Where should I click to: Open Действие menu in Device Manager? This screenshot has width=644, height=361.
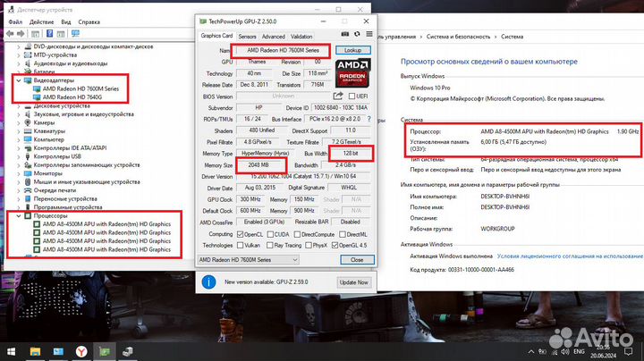41,21
